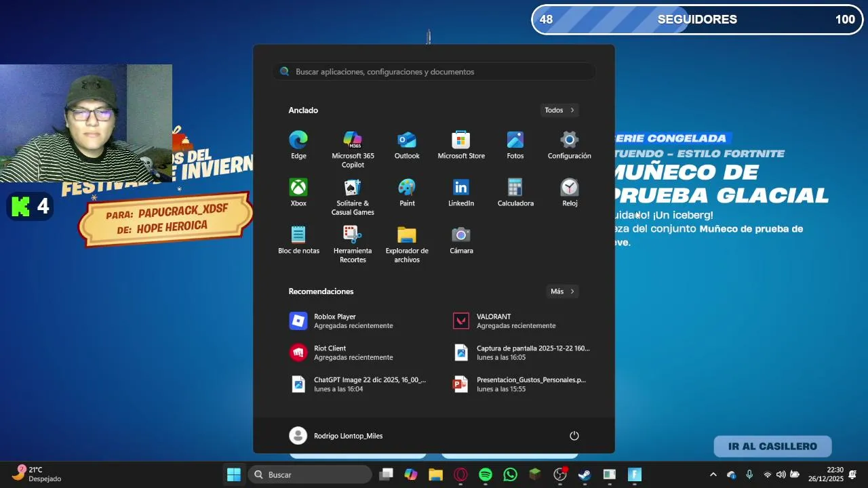Open Steam from taskbar

(585, 474)
